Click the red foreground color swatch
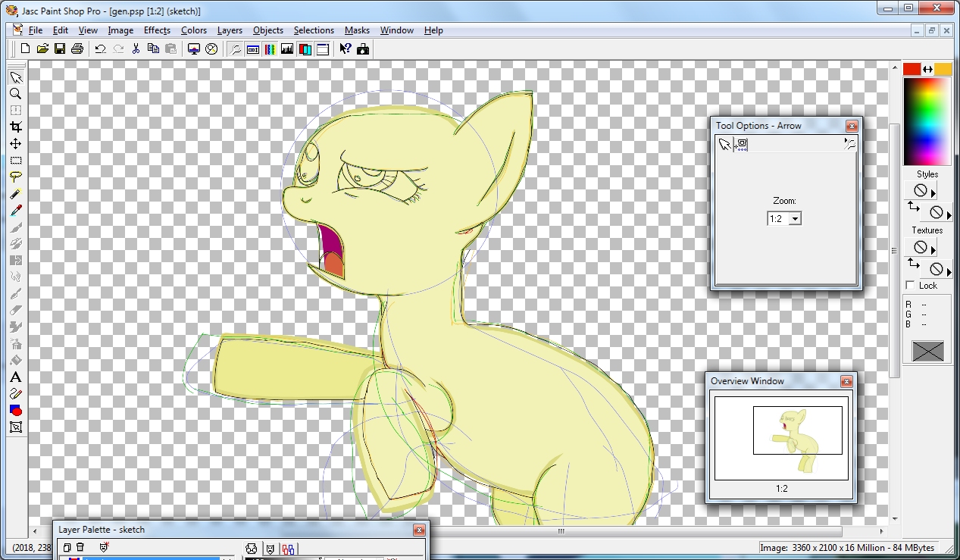This screenshot has width=960, height=560. (912, 69)
